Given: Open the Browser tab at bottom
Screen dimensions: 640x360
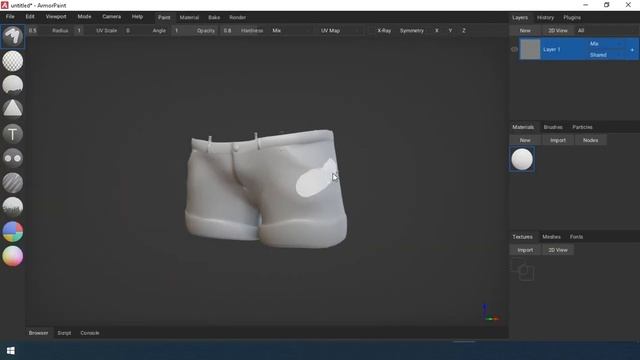Looking at the screenshot, I should 38,333.
